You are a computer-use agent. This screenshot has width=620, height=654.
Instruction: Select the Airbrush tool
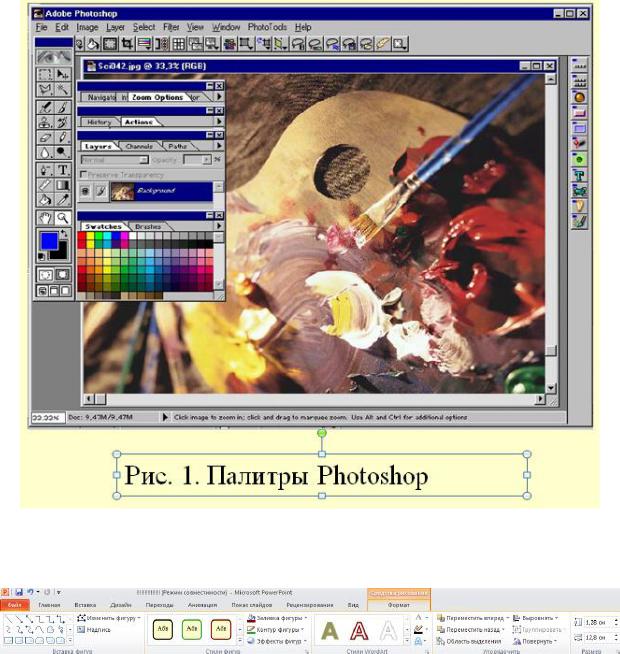tap(45, 108)
